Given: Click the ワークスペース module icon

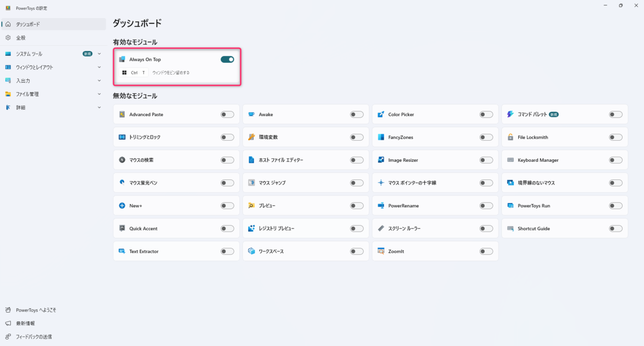Looking at the screenshot, I should [x=251, y=251].
